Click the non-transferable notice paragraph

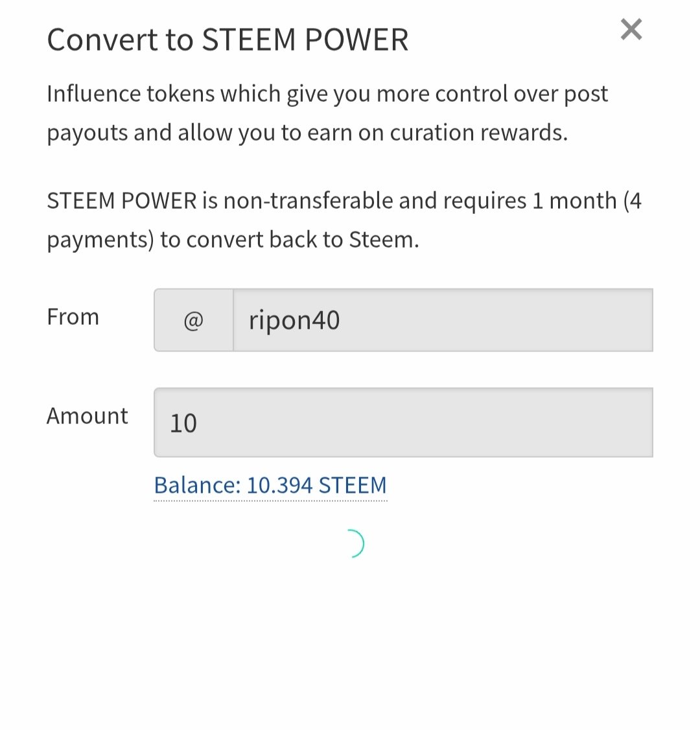pyautogui.click(x=344, y=220)
